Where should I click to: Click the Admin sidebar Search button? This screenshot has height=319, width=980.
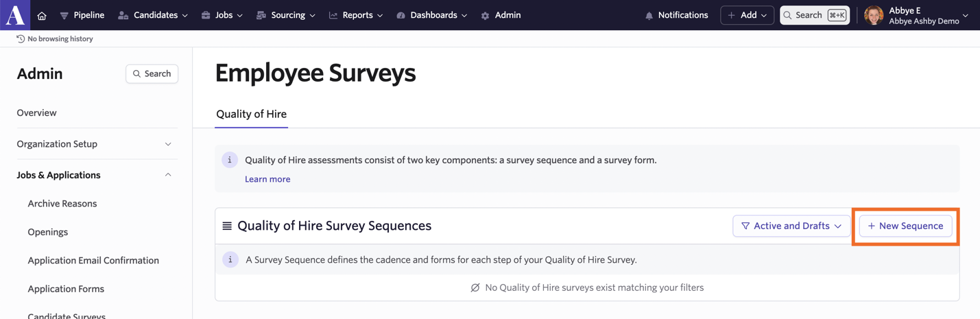point(152,73)
